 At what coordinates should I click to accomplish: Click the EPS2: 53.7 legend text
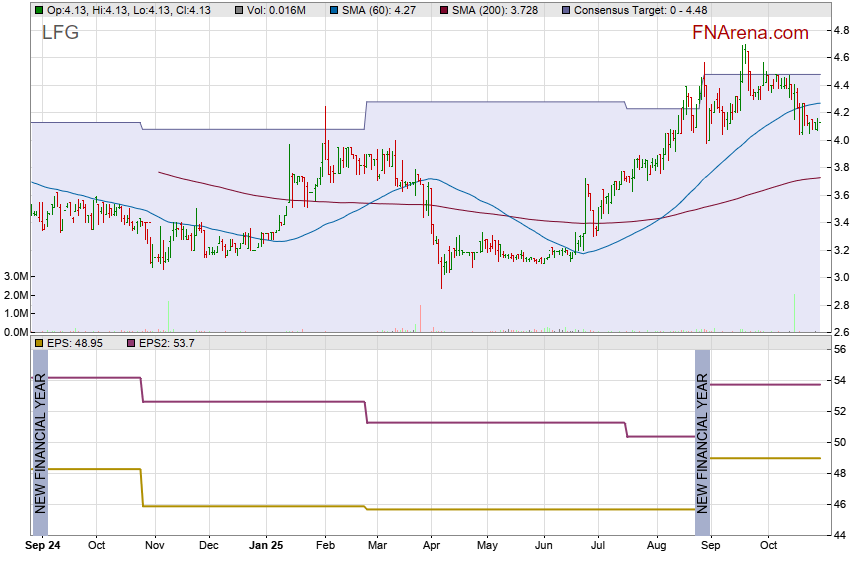[x=167, y=343]
